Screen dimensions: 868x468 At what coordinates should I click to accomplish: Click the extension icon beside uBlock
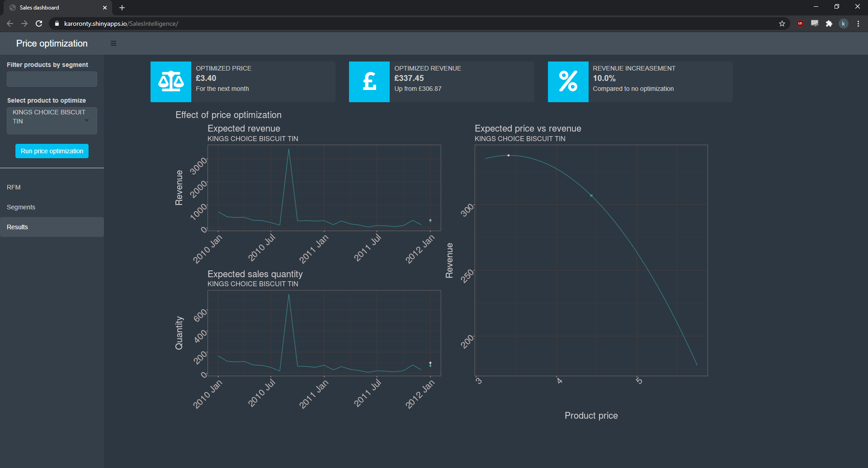815,24
